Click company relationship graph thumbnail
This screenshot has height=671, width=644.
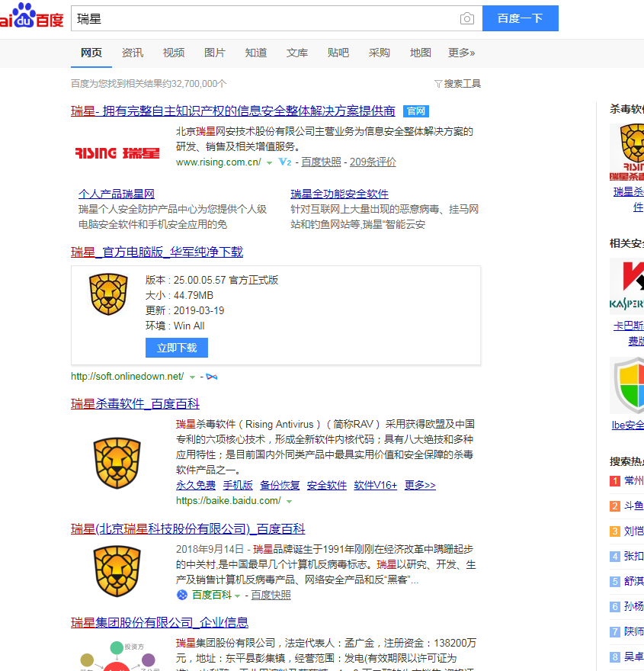117,655
